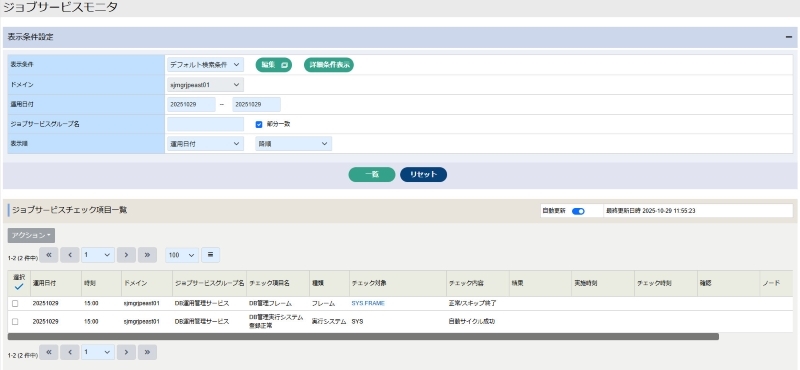The height and width of the screenshot is (370, 800).
Task: Uncheck the 部分一致 checkbox
Action: click(259, 124)
